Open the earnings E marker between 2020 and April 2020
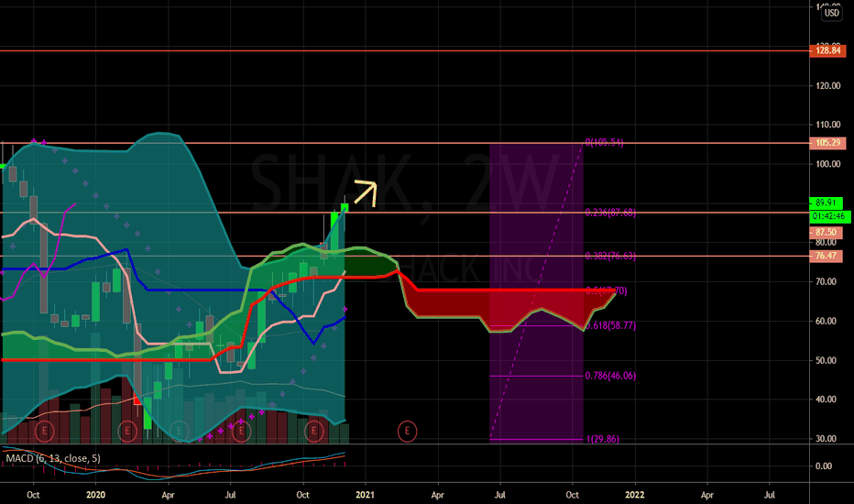854x504 pixels. coord(127,431)
